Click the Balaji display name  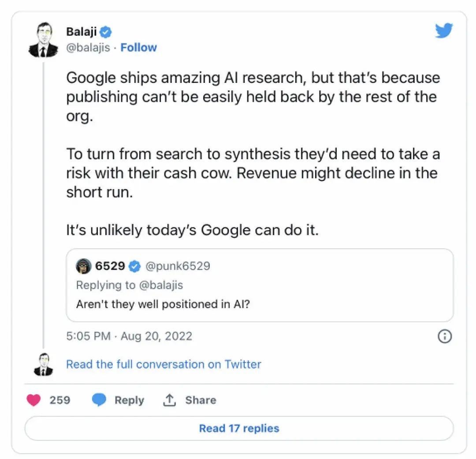81,32
